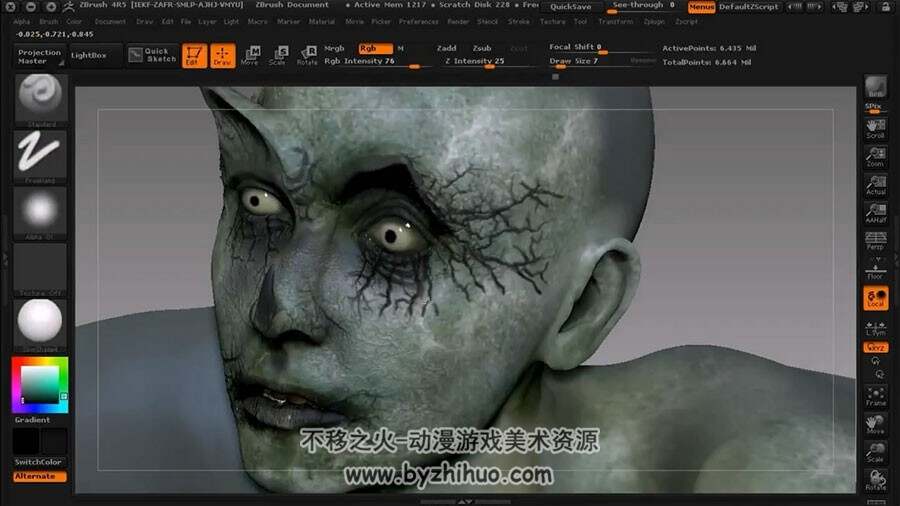
Task: Click the SwitchColor button
Action: 38,462
